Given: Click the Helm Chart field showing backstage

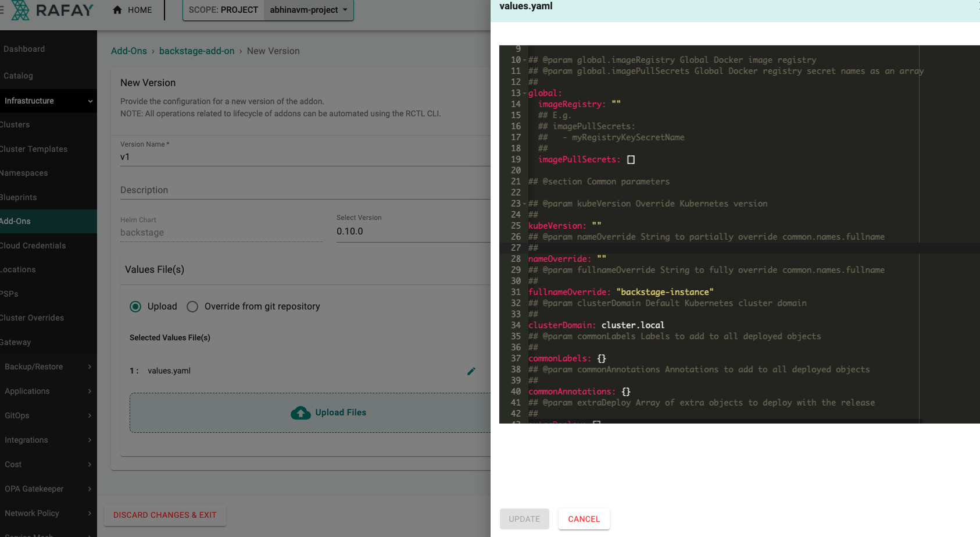Looking at the screenshot, I should 221,233.
